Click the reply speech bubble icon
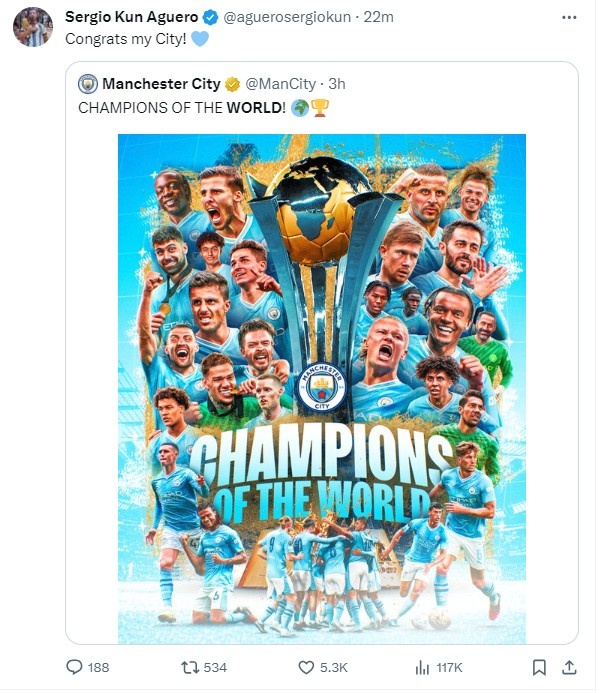Viewport: 606px width, 693px height. (x=74, y=667)
